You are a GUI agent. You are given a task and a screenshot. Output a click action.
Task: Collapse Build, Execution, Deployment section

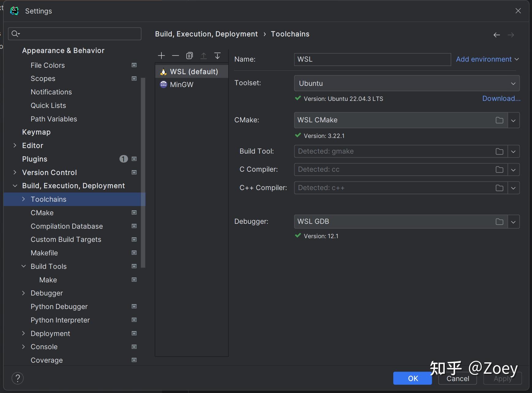click(15, 186)
